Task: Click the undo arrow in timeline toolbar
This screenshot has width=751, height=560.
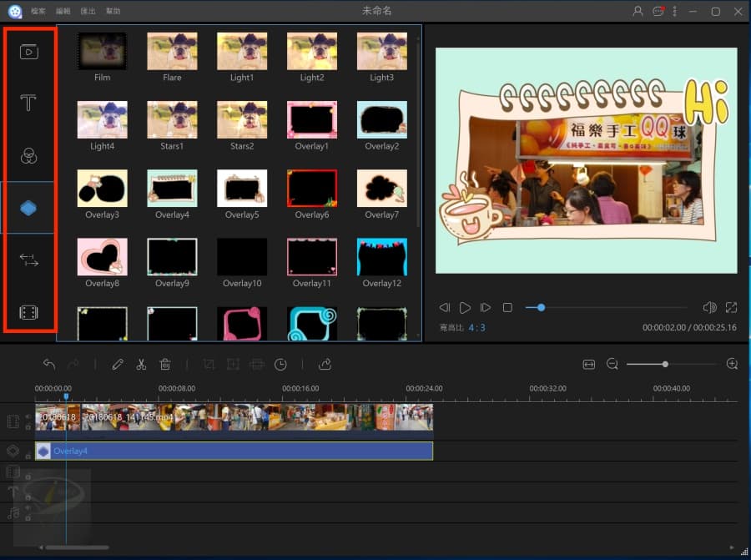Action: click(x=49, y=365)
